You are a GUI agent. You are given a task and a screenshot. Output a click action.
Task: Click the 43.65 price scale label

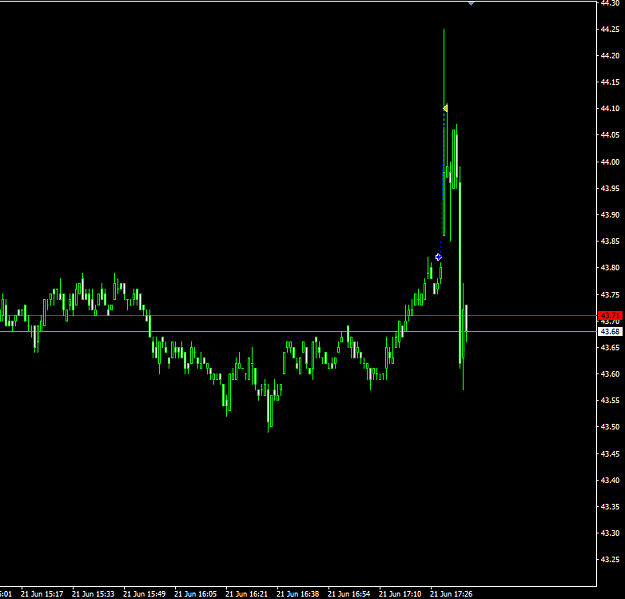[610, 348]
